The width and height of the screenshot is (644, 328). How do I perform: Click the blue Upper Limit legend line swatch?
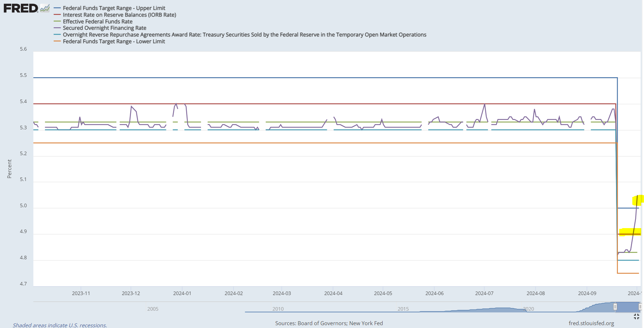tap(57, 8)
